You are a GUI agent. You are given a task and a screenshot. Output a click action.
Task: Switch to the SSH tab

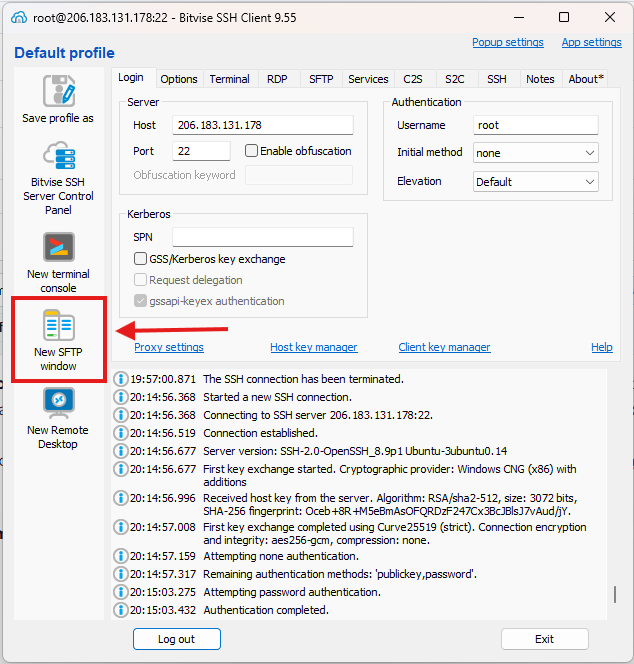pyautogui.click(x=497, y=79)
